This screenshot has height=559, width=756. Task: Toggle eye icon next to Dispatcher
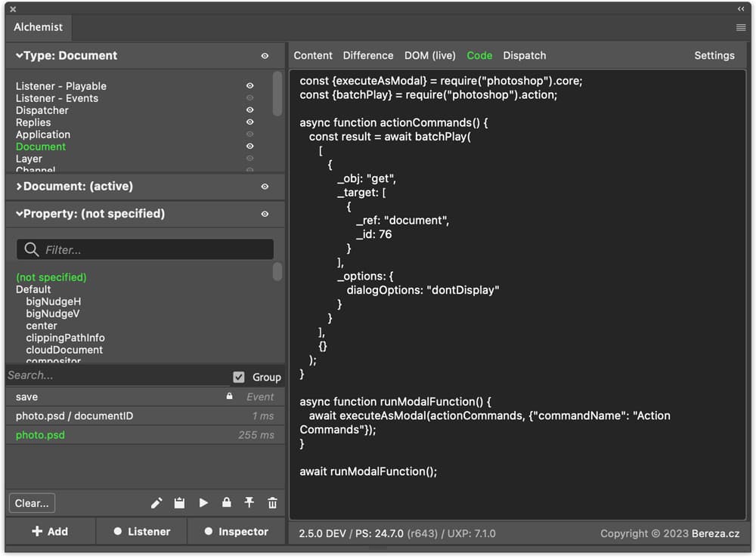click(x=249, y=110)
